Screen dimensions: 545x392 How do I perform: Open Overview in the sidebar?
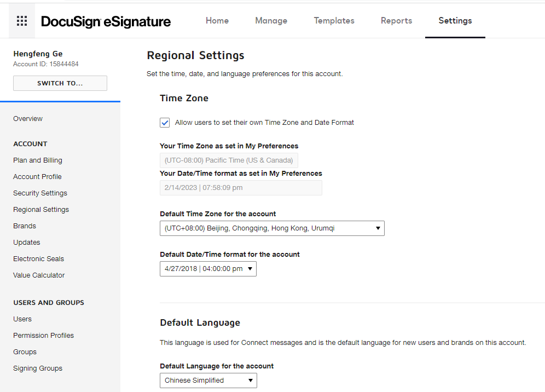(28, 119)
